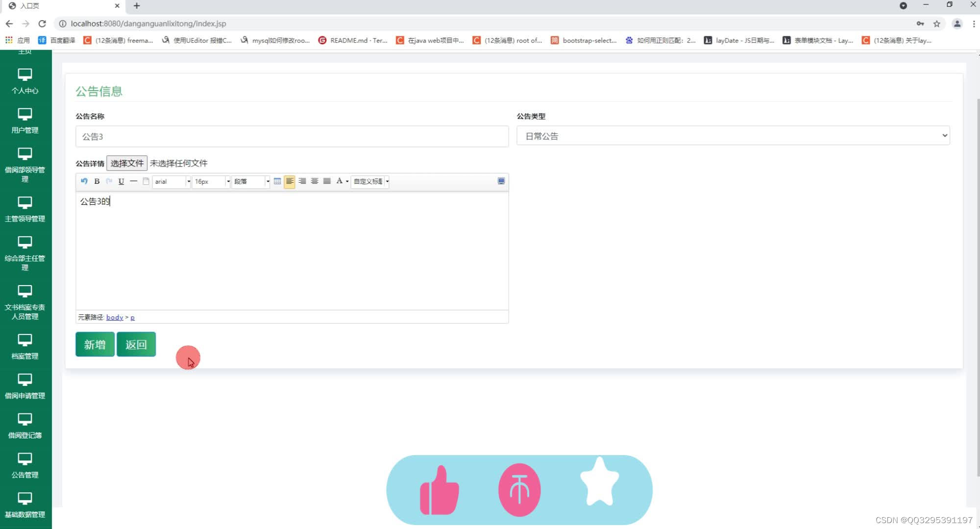Open the README.md bookmark
The width and height of the screenshot is (980, 529).
click(353, 40)
